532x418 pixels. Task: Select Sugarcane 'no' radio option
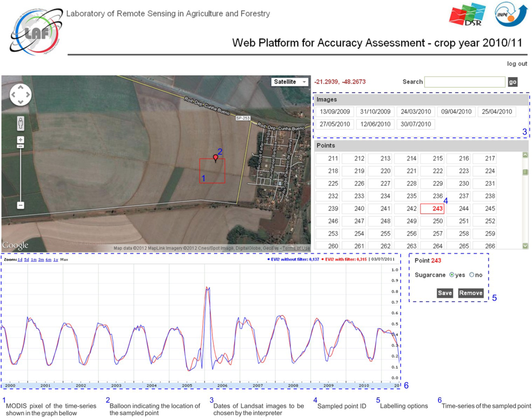coord(472,275)
